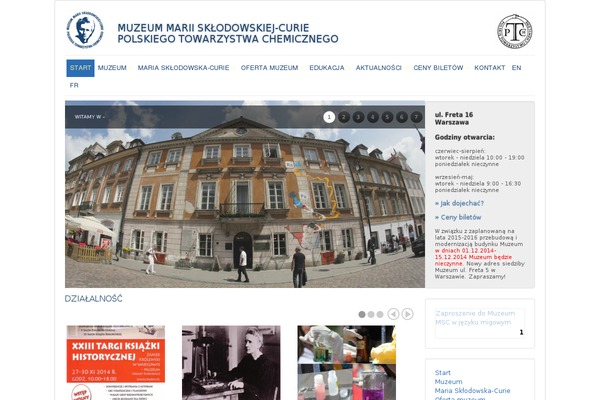Screen dimensions: 600x400
Task: Click the 'ul. Freta 16' address text
Action: point(454,114)
